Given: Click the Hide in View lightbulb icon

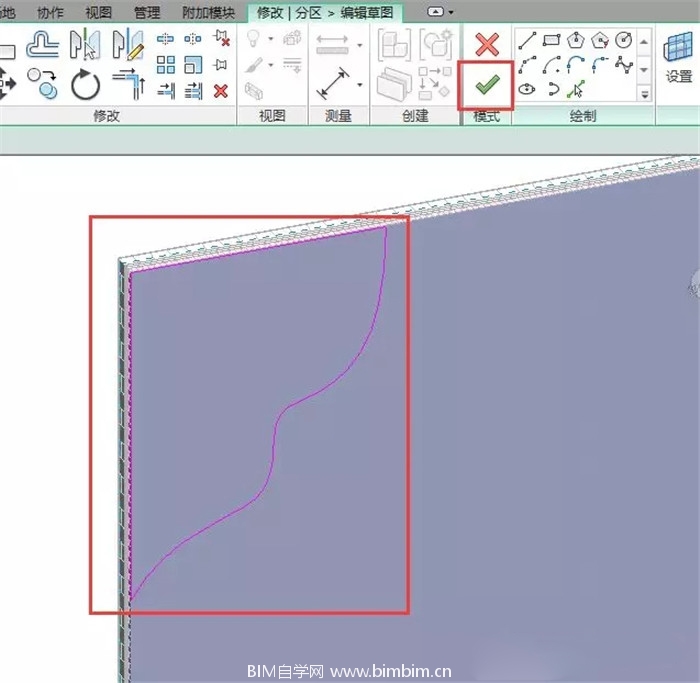Looking at the screenshot, I should point(253,38).
